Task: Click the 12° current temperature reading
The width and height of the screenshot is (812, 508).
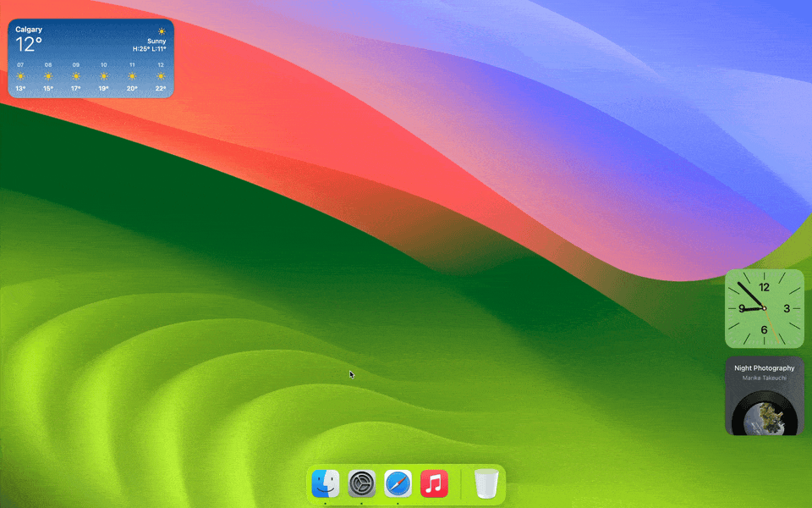Action: (x=29, y=45)
